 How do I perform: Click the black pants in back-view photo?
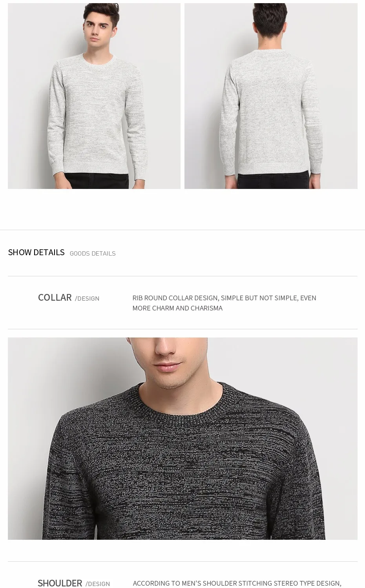click(271, 181)
